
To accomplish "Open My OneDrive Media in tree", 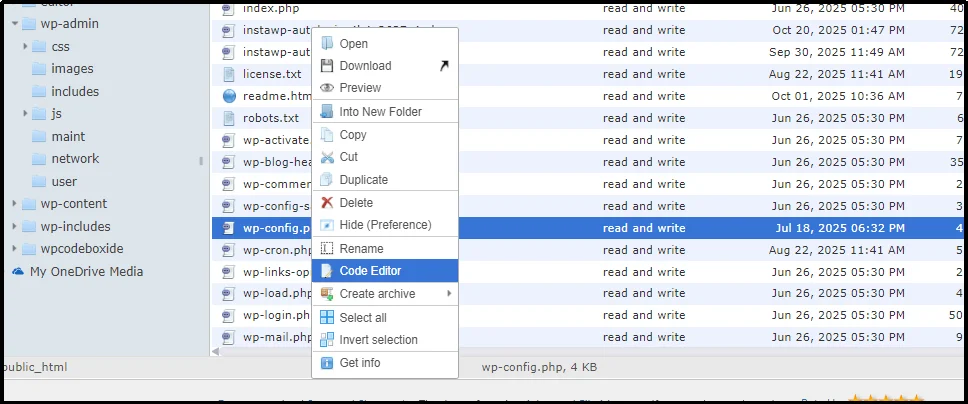I will coord(86,271).
